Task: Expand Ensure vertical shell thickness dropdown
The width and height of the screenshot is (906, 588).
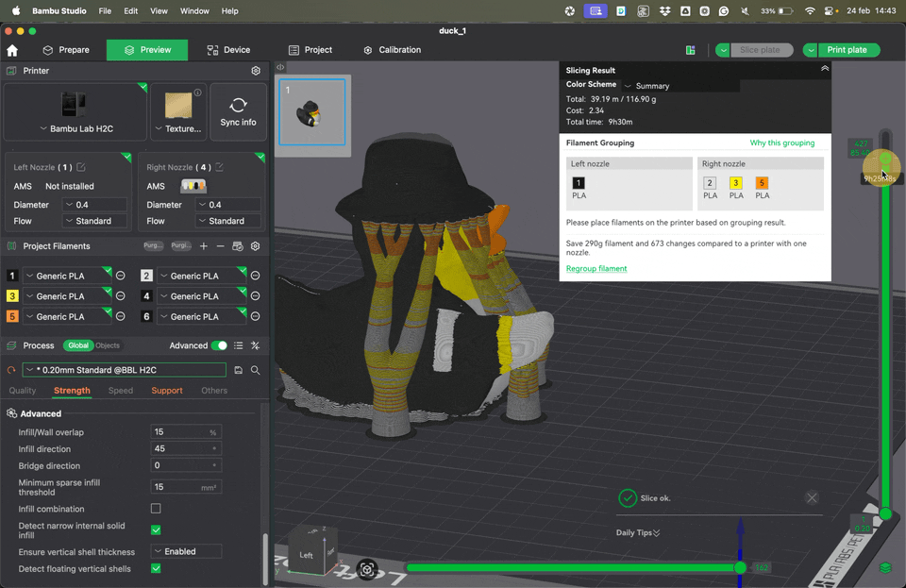Action: (x=186, y=551)
